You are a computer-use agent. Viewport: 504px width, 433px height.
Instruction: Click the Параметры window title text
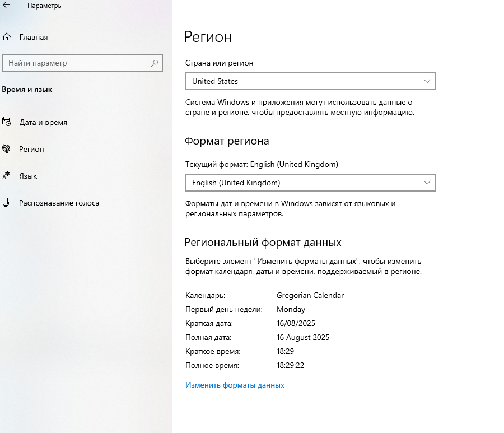(x=45, y=6)
